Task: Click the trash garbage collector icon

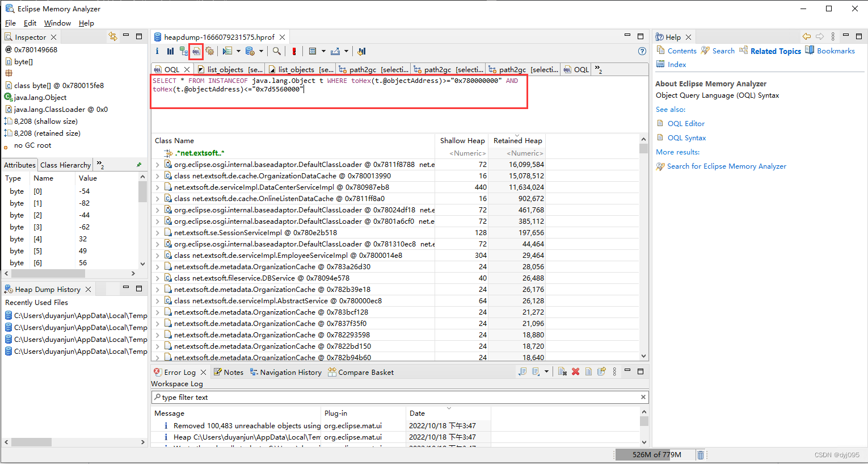Action: (x=701, y=455)
